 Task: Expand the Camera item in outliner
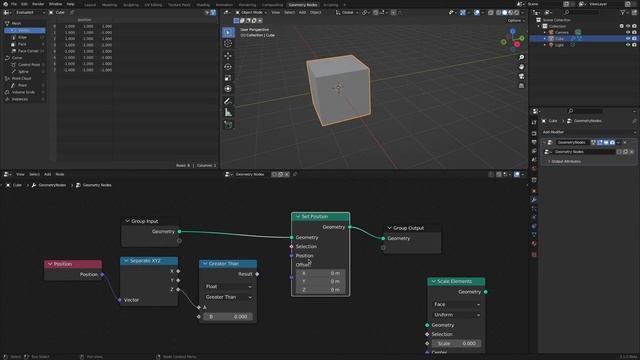tap(544, 32)
